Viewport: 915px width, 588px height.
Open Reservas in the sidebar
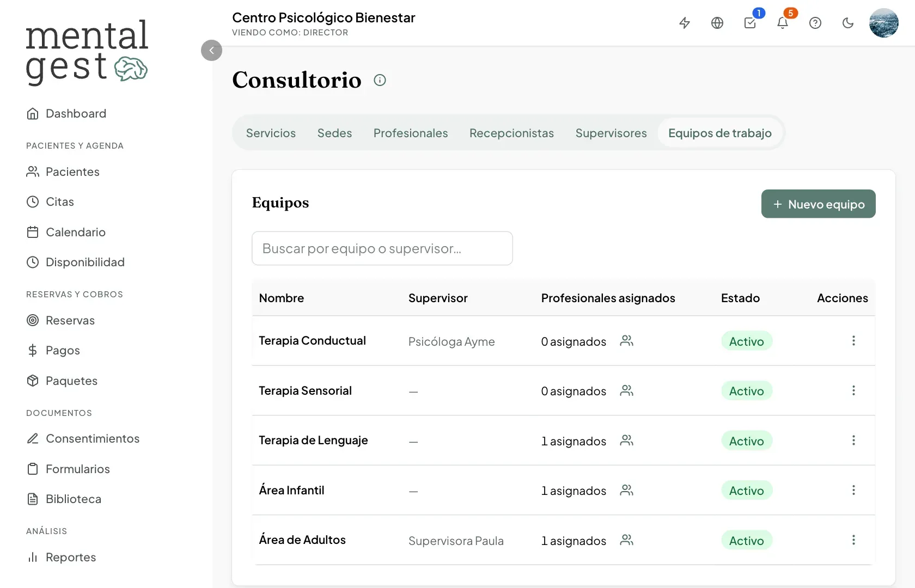click(60, 321)
